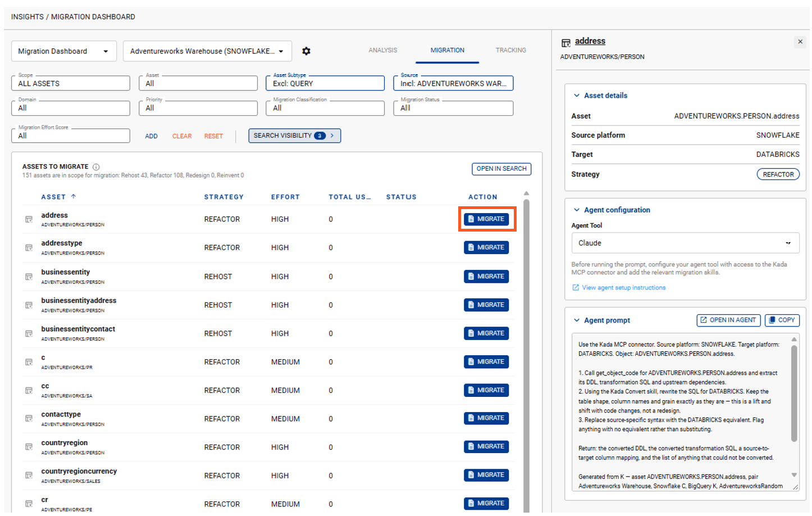Viewport: 812px width, 516px height.
Task: Click the asset icon beside address panel title
Action: tap(566, 43)
